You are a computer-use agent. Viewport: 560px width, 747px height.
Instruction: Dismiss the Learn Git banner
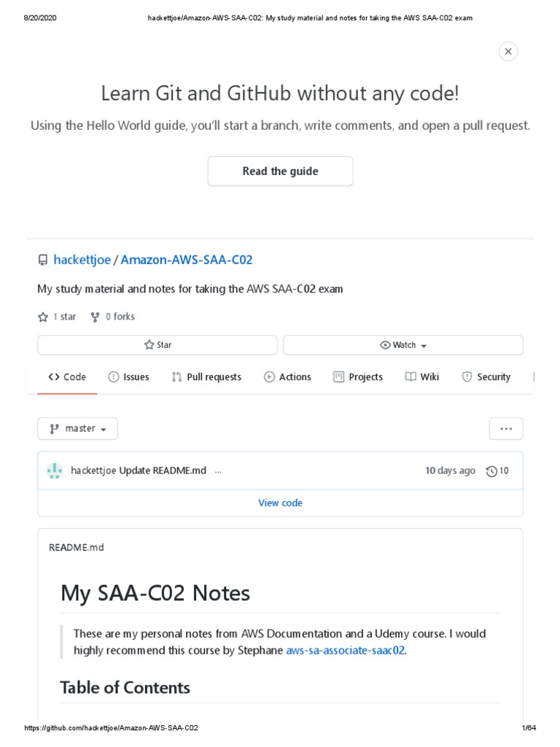[508, 51]
